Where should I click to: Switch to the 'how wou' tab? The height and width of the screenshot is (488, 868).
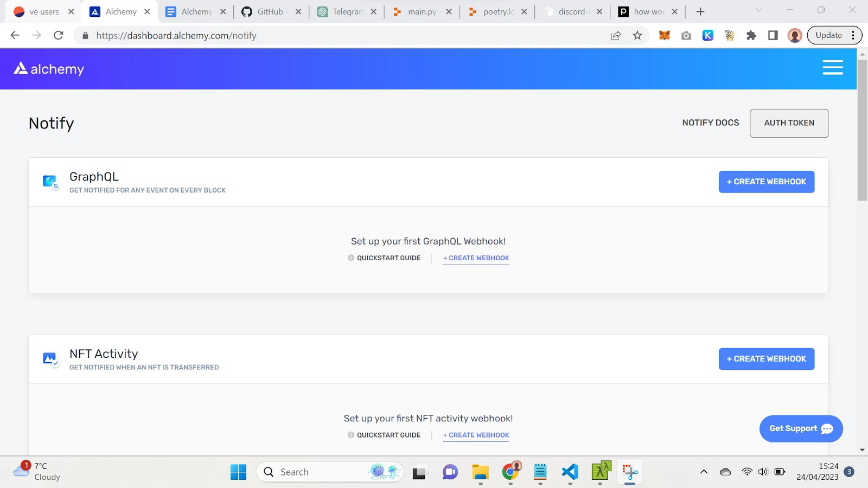649,11
